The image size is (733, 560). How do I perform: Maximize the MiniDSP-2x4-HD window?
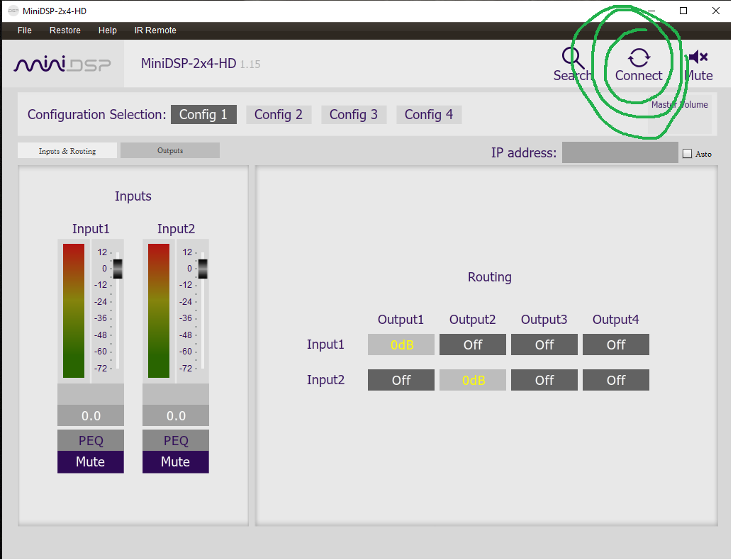point(683,11)
